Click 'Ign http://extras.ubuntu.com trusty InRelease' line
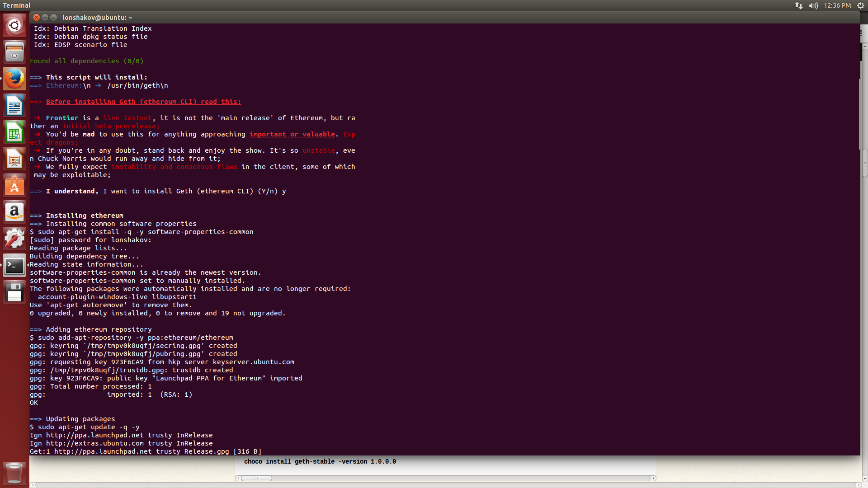Screen dimensions: 868x488 [121, 443]
